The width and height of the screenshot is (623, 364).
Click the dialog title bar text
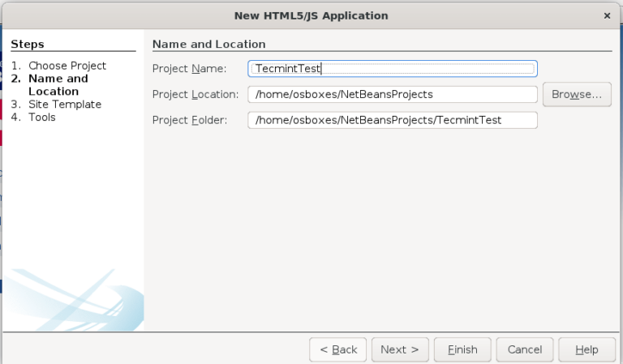coord(311,15)
